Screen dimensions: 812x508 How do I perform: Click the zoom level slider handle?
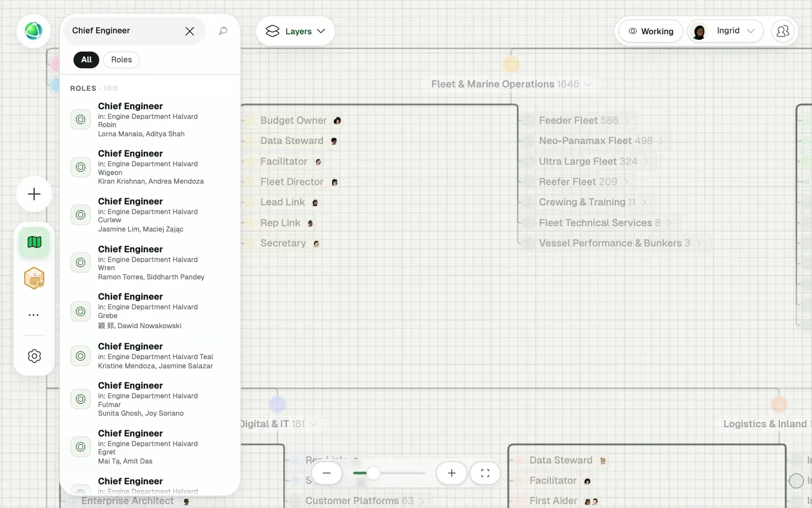click(x=373, y=473)
